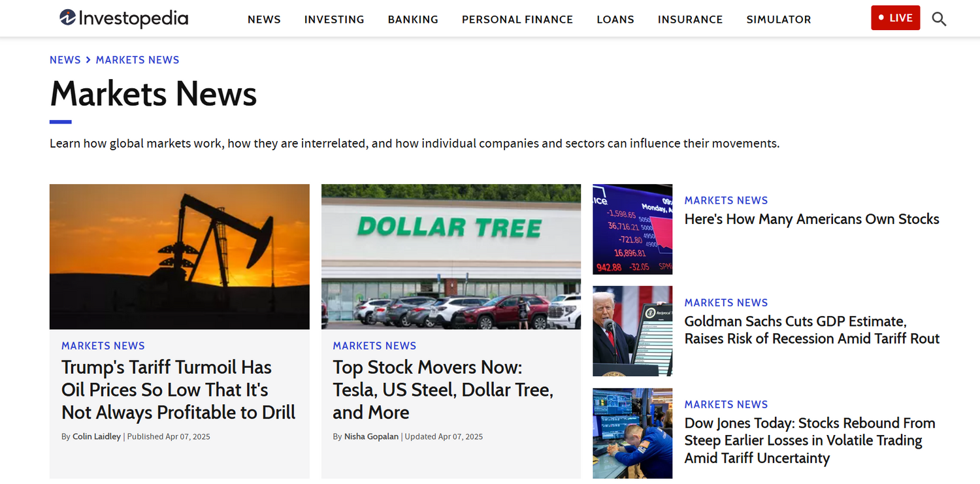This screenshot has height=484, width=980.
Task: Open the trading floor trader thumbnail
Action: [x=632, y=433]
